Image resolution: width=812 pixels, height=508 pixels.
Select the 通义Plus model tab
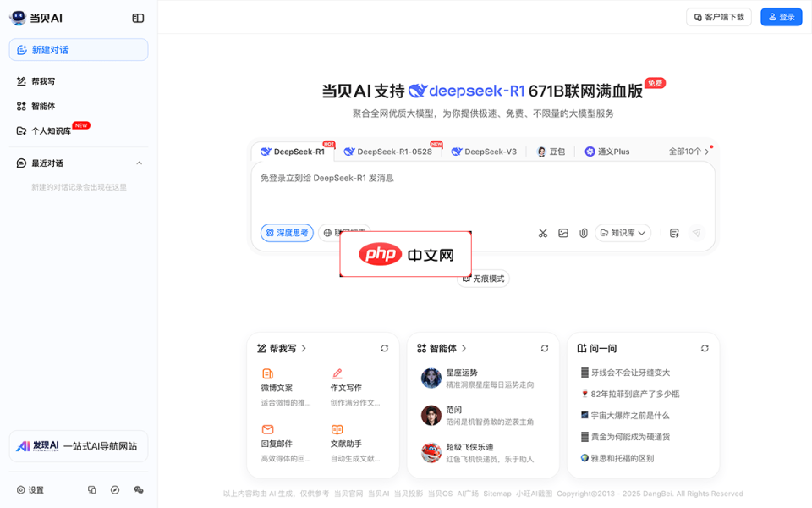607,152
